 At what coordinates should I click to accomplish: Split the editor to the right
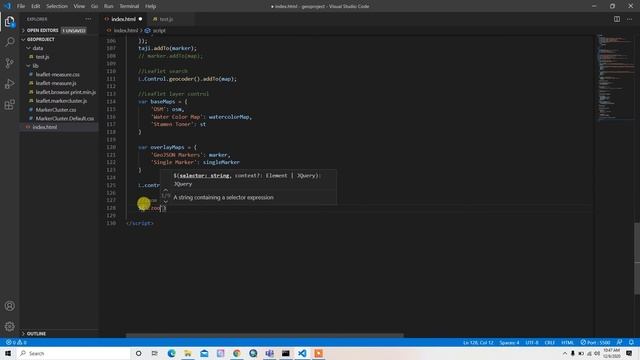[617, 19]
